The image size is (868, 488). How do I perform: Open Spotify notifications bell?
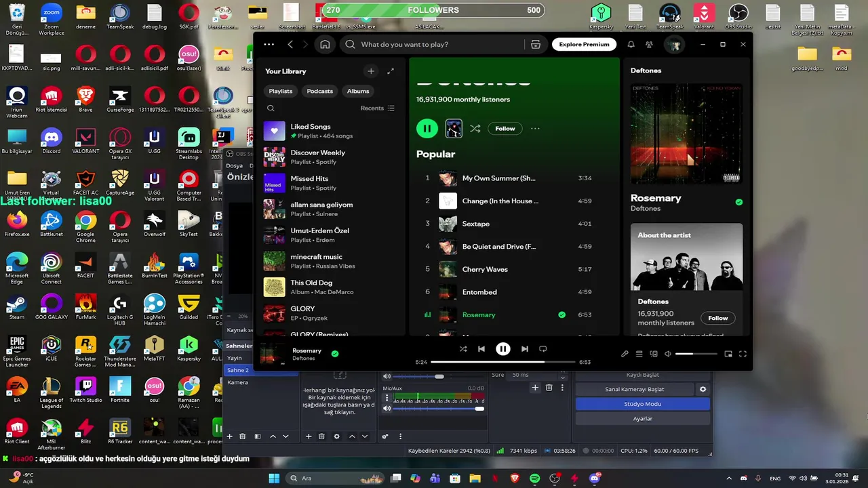tap(631, 44)
